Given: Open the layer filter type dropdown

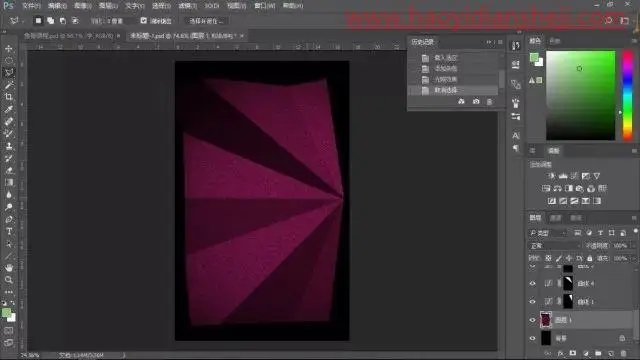Looking at the screenshot, I should 548,233.
